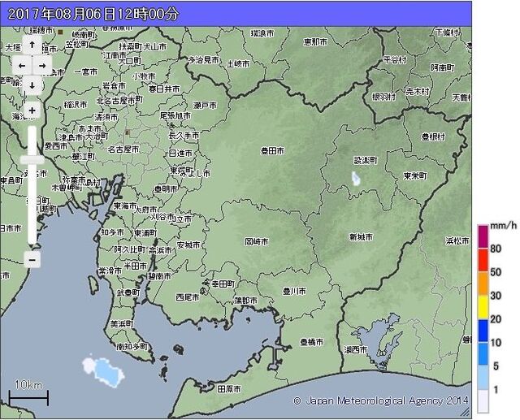Click the 知多市 map label
The width and height of the screenshot is (520, 420).
[x=112, y=232]
